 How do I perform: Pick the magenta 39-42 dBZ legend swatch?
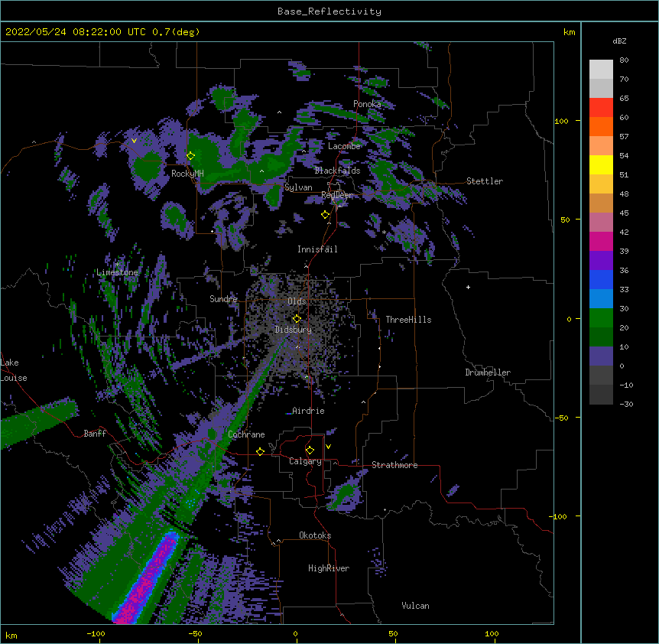601,241
